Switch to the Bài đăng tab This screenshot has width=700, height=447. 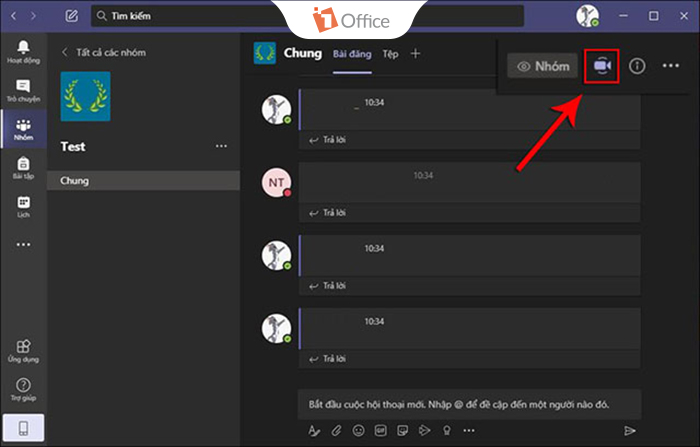352,54
